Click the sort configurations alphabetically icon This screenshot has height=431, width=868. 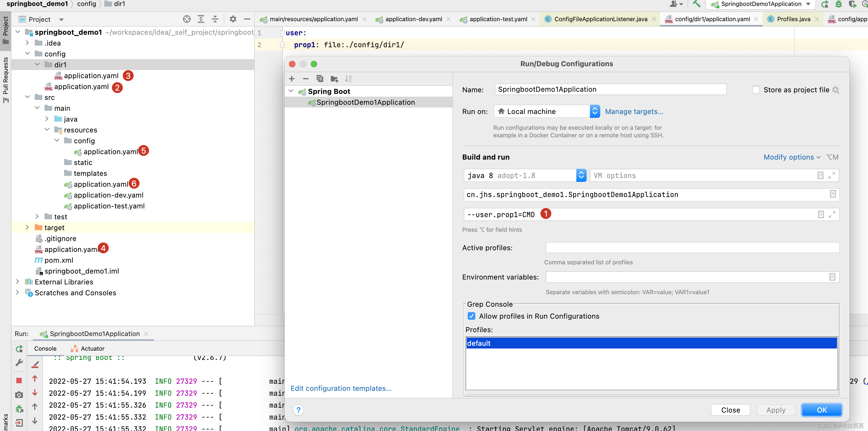click(x=348, y=79)
